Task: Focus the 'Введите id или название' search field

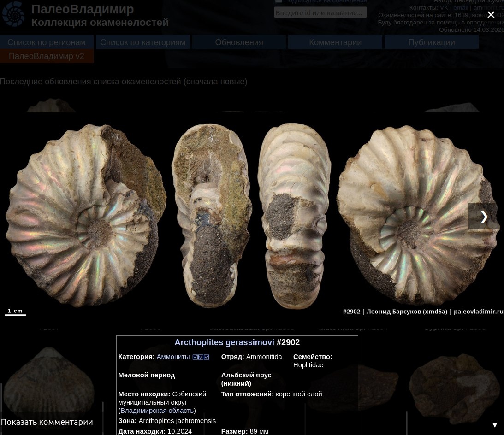Action: click(x=320, y=12)
